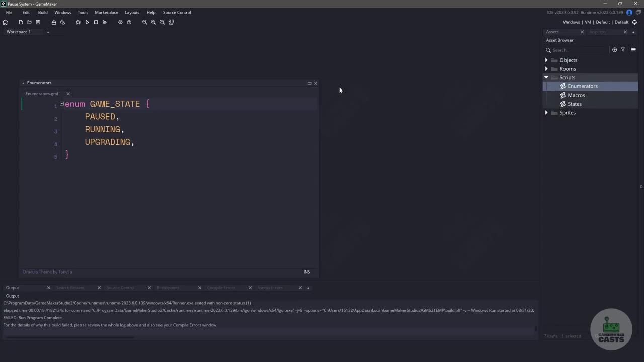Image resolution: width=644 pixels, height=362 pixels.
Task: Select the States script
Action: pos(574,104)
